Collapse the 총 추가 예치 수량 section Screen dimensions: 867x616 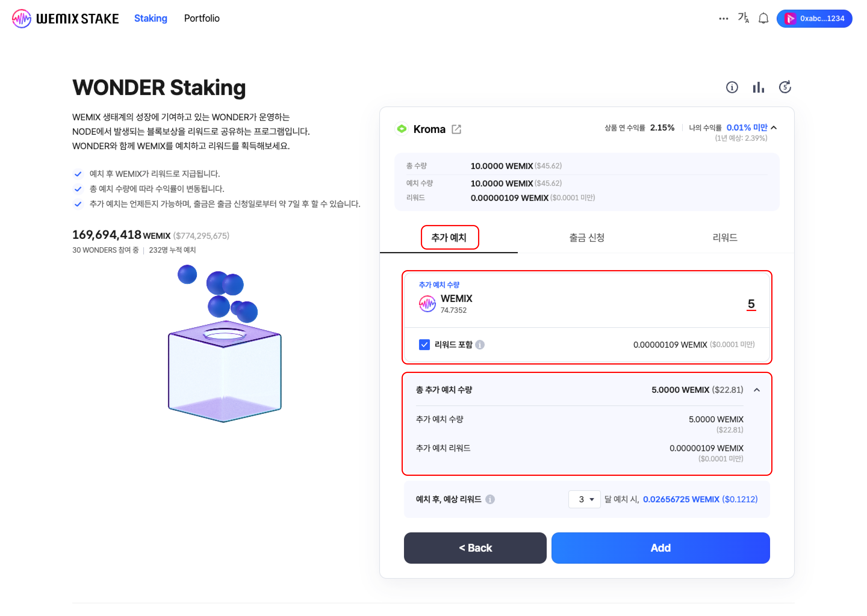(x=757, y=390)
